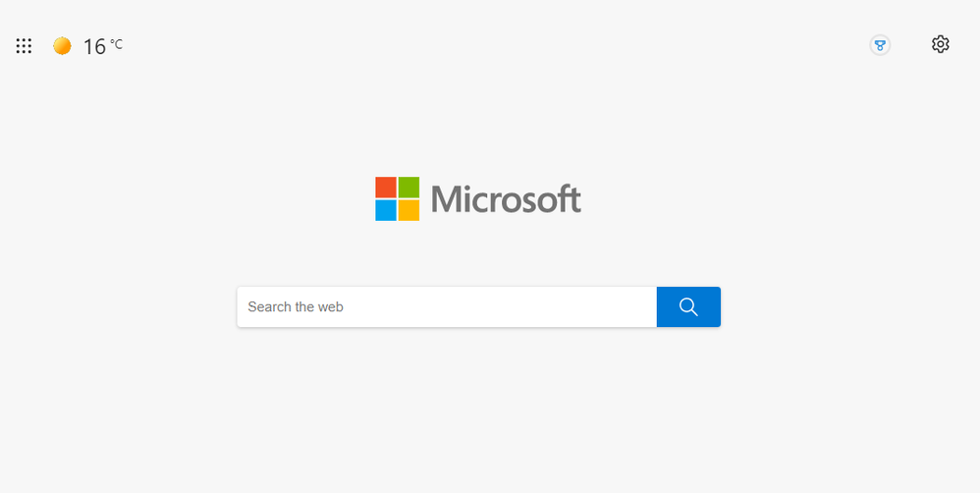
Task: Submit the query with the blue search button
Action: [x=688, y=306]
